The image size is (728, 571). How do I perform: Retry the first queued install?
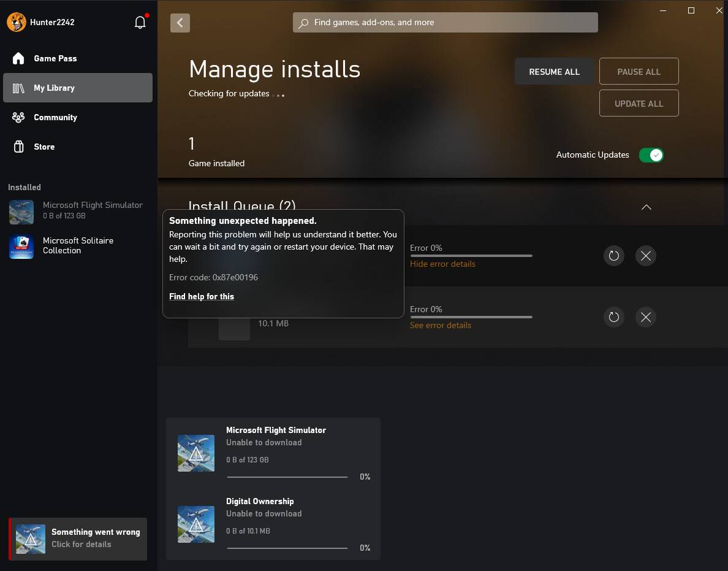coord(614,256)
